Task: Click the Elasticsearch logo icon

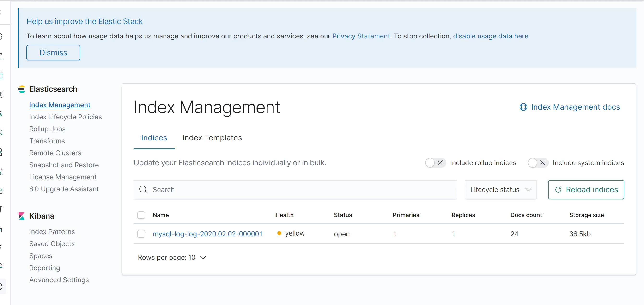Action: point(22,89)
